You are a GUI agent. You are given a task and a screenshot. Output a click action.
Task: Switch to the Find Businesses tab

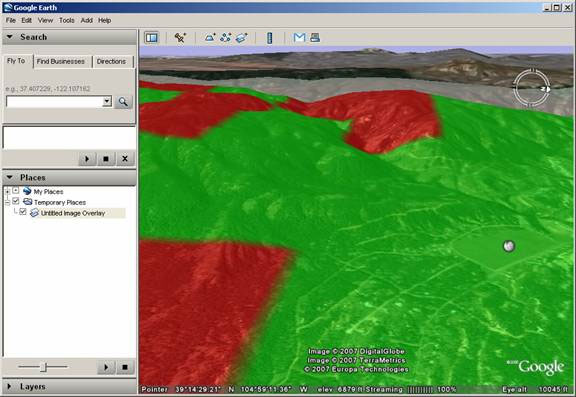pyautogui.click(x=61, y=61)
